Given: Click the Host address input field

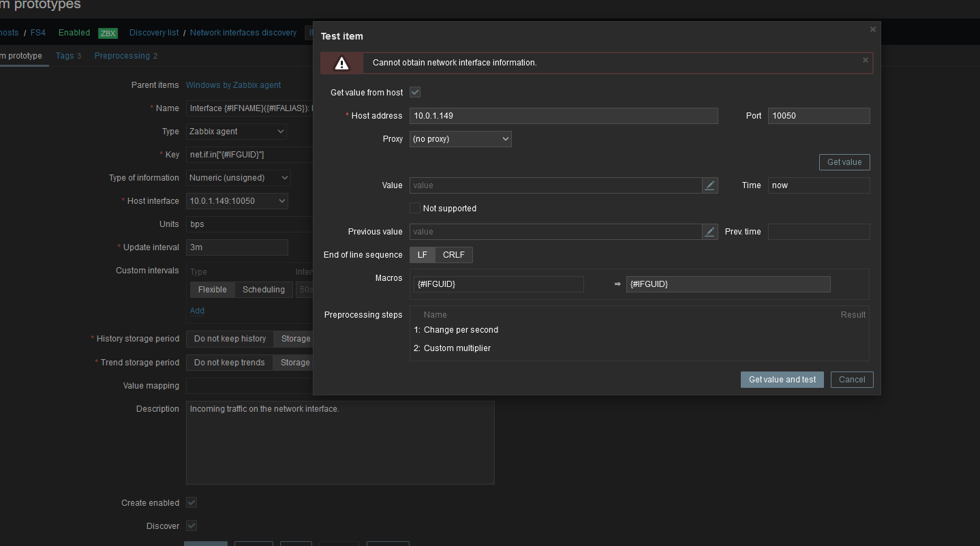Looking at the screenshot, I should pyautogui.click(x=564, y=116).
